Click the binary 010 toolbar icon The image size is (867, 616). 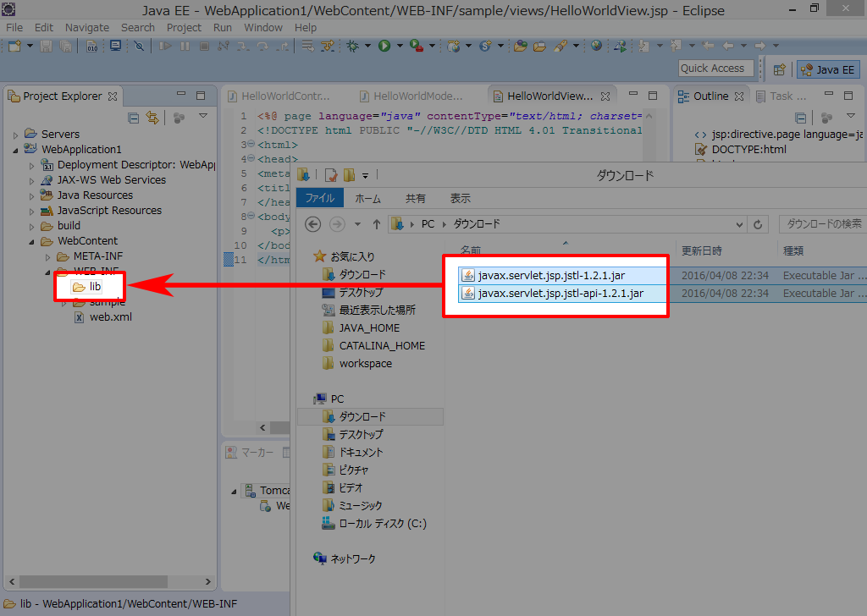pyautogui.click(x=91, y=47)
